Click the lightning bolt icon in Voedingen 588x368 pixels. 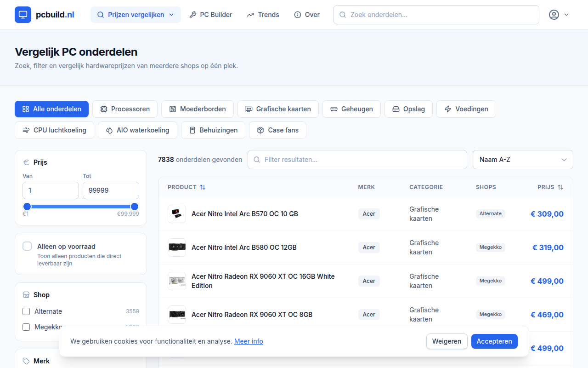pyautogui.click(x=448, y=109)
